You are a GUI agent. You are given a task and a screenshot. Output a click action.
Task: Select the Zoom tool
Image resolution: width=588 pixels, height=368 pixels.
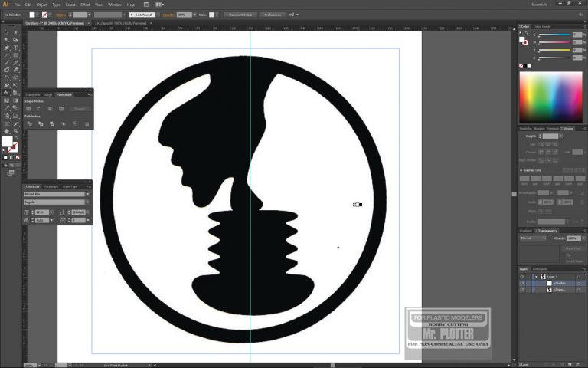[x=15, y=131]
